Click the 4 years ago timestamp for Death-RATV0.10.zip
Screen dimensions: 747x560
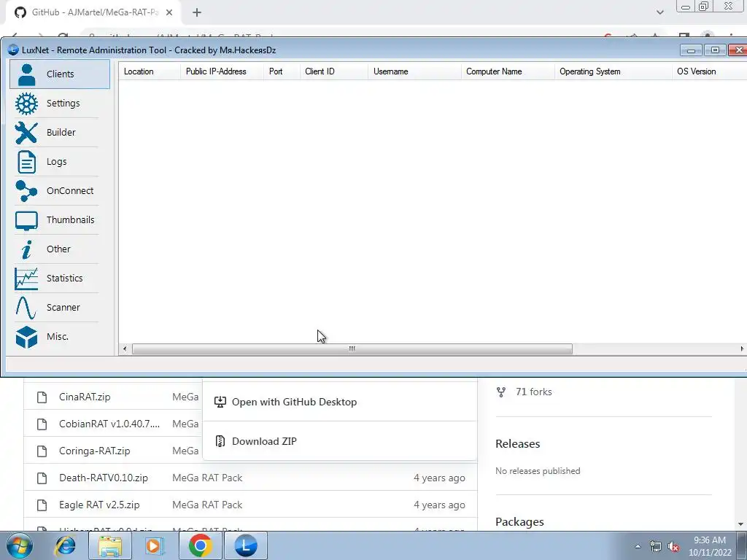(x=439, y=478)
